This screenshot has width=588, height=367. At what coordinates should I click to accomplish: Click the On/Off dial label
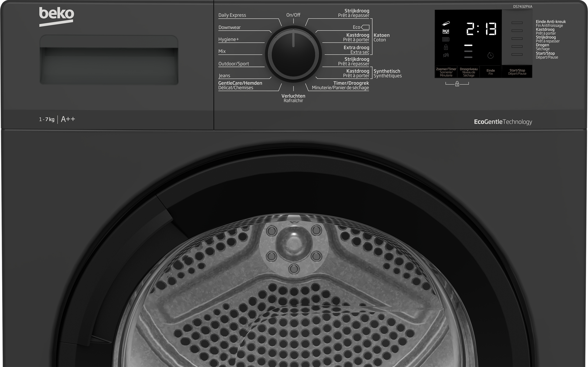tap(293, 15)
